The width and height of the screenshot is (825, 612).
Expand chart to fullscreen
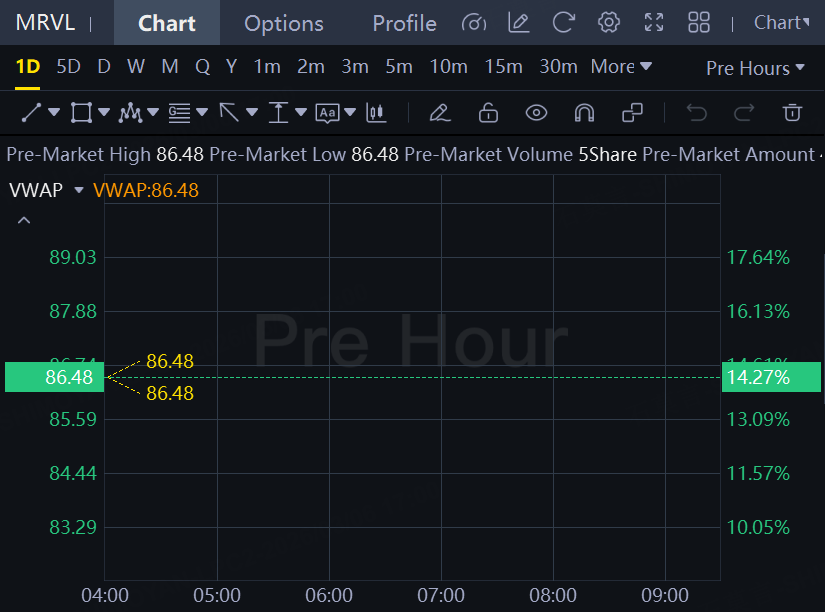point(654,23)
